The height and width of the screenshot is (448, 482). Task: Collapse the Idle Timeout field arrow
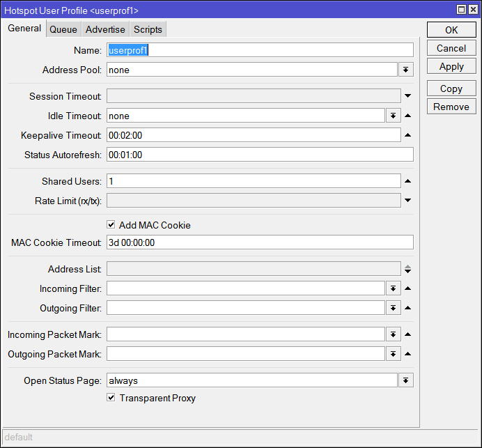pyautogui.click(x=407, y=116)
